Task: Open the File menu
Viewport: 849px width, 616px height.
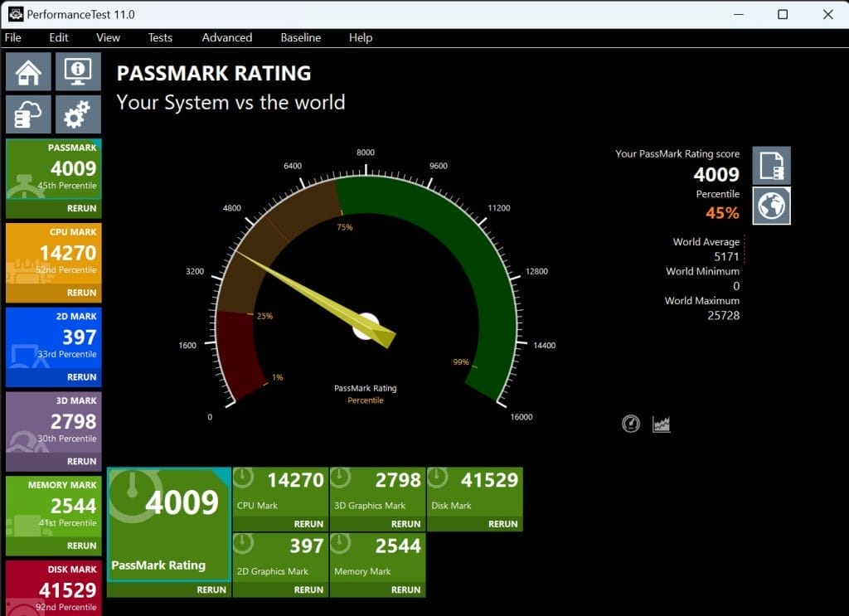Action: (13, 37)
